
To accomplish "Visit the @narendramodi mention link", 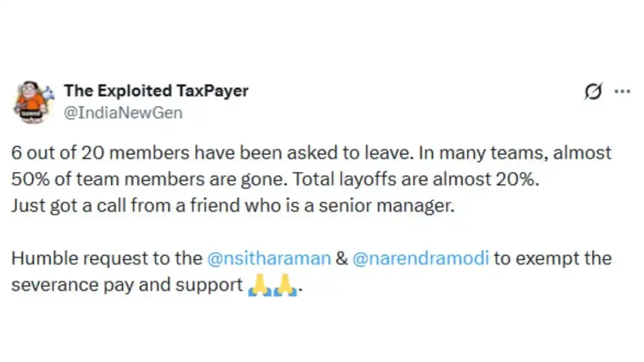I will 421,258.
